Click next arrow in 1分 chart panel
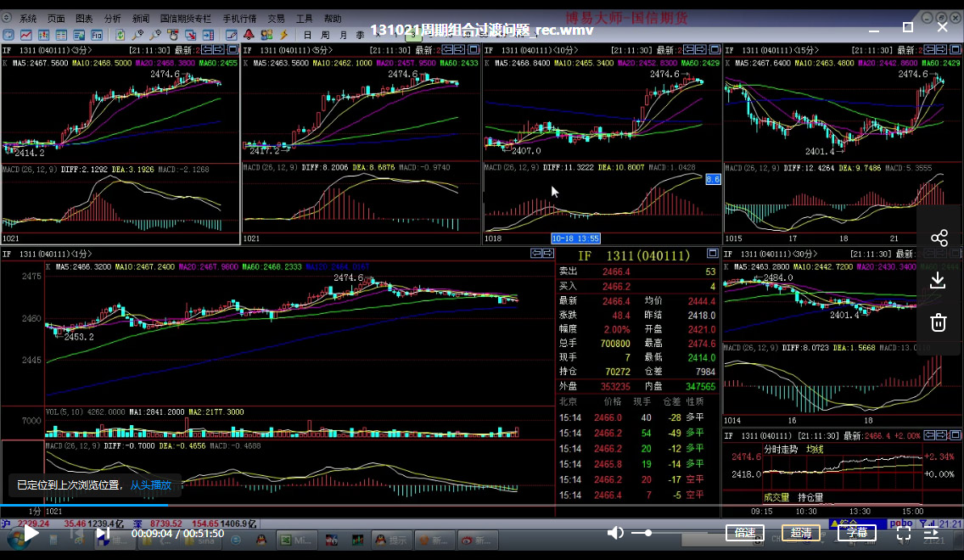This screenshot has width=964, height=560. point(548,253)
